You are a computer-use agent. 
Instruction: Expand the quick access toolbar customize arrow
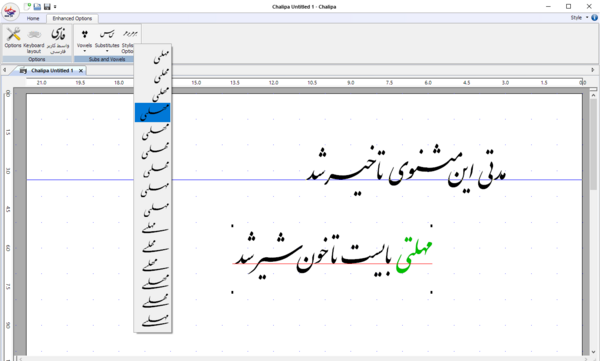click(55, 7)
